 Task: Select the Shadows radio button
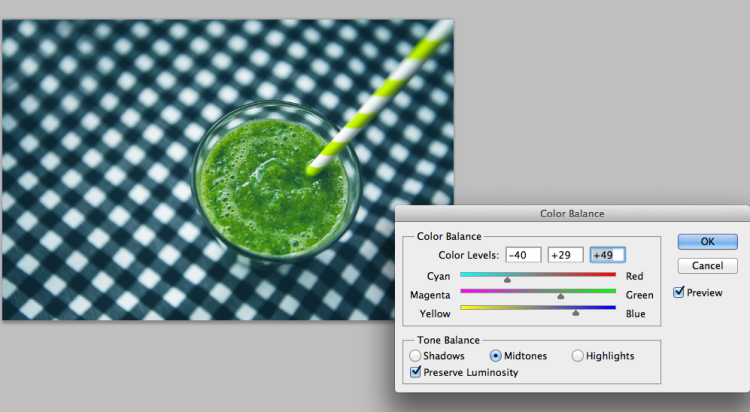[x=415, y=356]
